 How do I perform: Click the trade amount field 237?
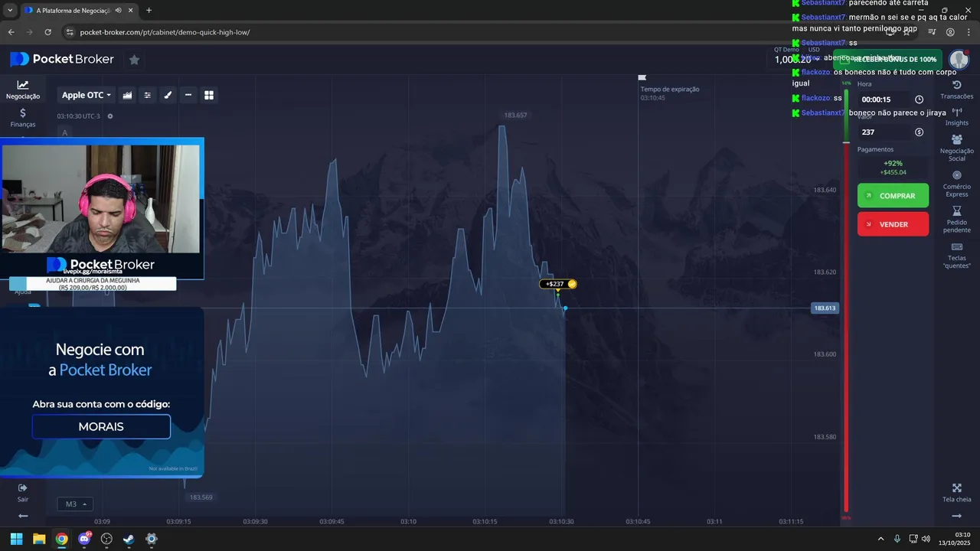point(884,132)
